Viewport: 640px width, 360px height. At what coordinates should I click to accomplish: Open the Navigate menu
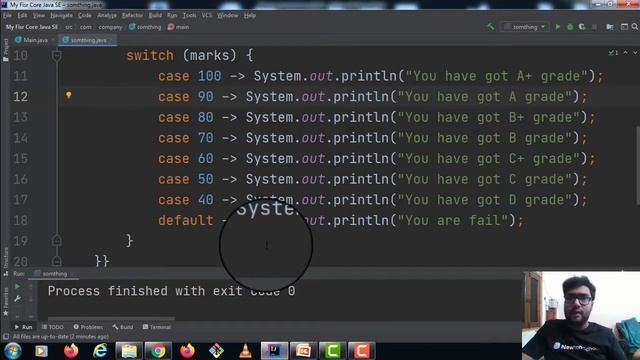61,16
